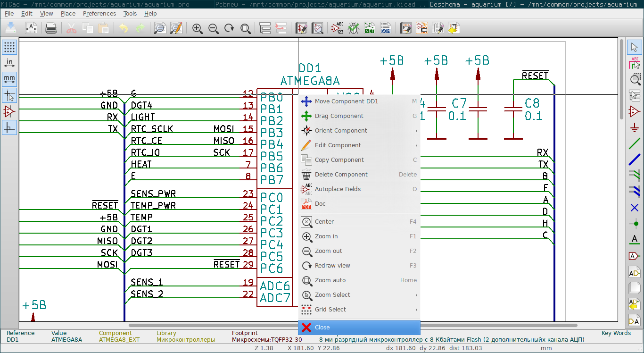This screenshot has width=644, height=353.
Task: Run the electrical rules check bug icon
Action: tap(354, 28)
